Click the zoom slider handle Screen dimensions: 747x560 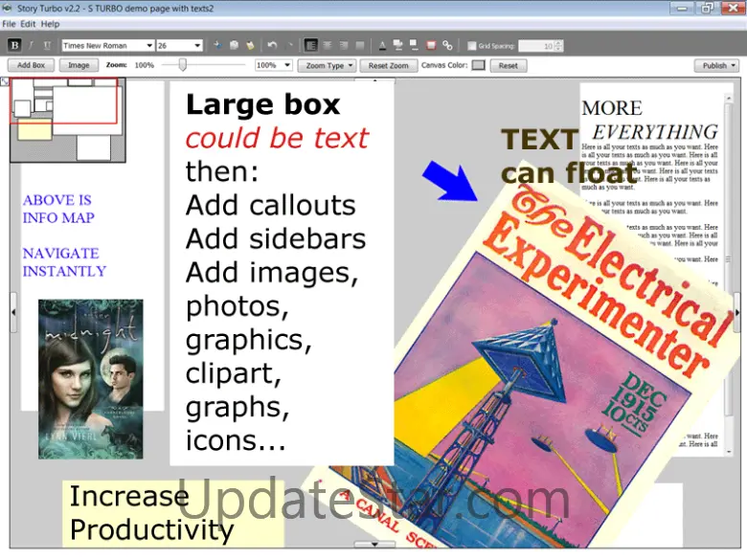[182, 65]
